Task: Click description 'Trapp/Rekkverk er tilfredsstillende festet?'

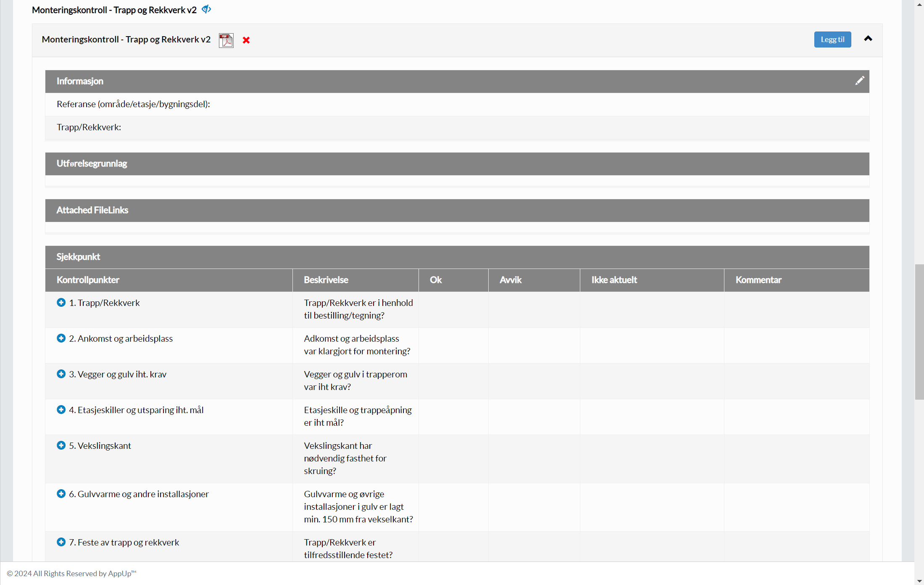Action: click(348, 549)
